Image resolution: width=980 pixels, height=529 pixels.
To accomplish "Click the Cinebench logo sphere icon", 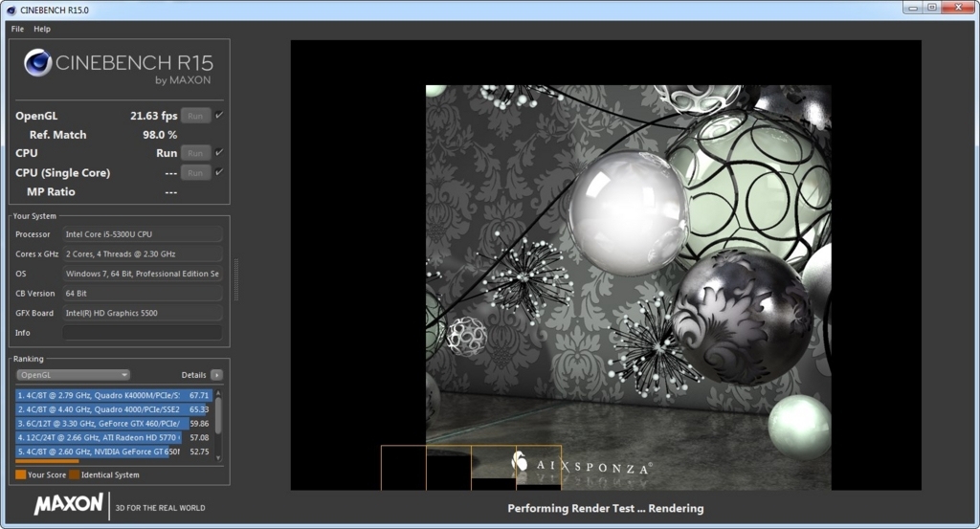I will 37,62.
